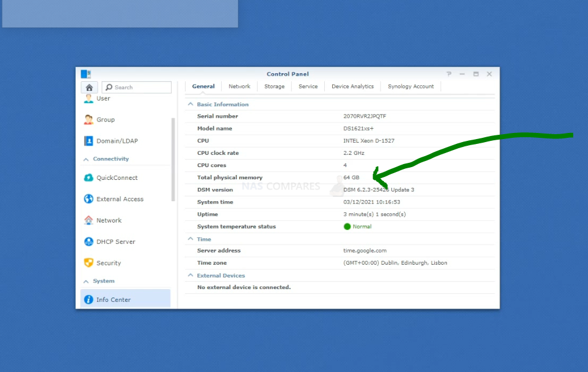Collapse the Basic Information section
The image size is (588, 372).
[191, 104]
